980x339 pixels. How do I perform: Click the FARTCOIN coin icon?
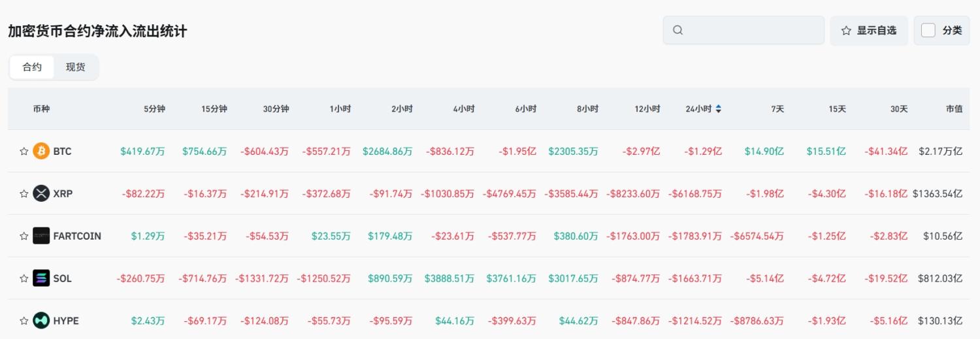click(x=41, y=236)
